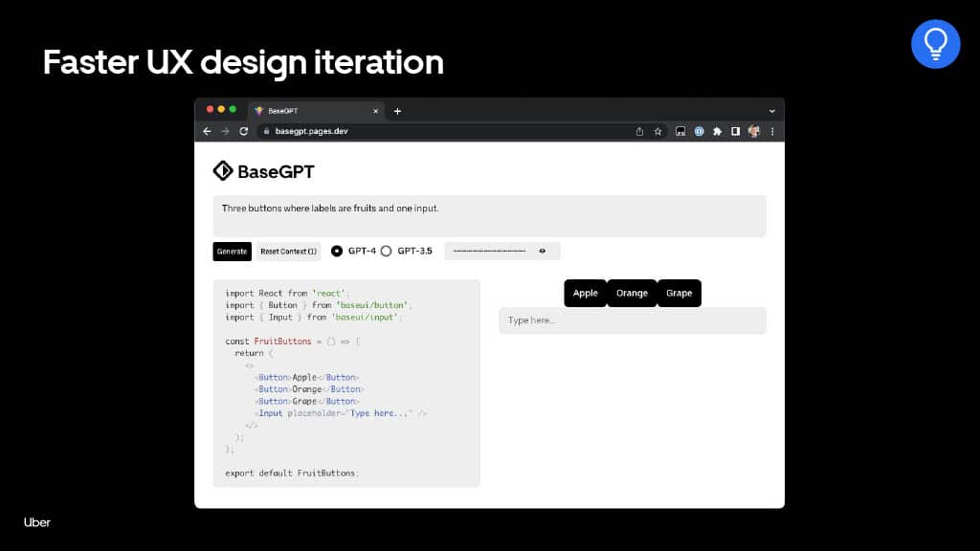Viewport: 980px width, 551px height.
Task: Click the 'Type here...' input field
Action: (x=633, y=320)
